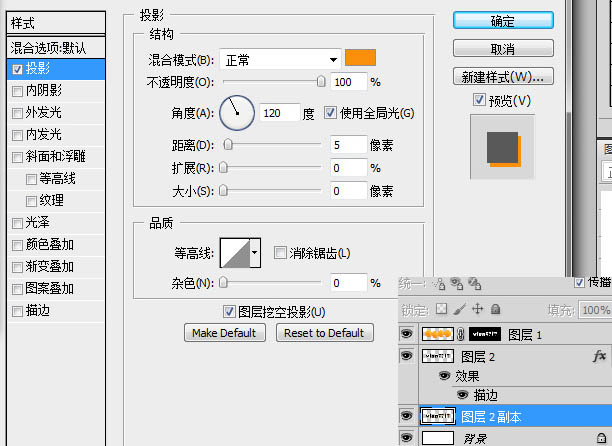
Task: Select the 光泽 row label
Action: click(x=37, y=223)
